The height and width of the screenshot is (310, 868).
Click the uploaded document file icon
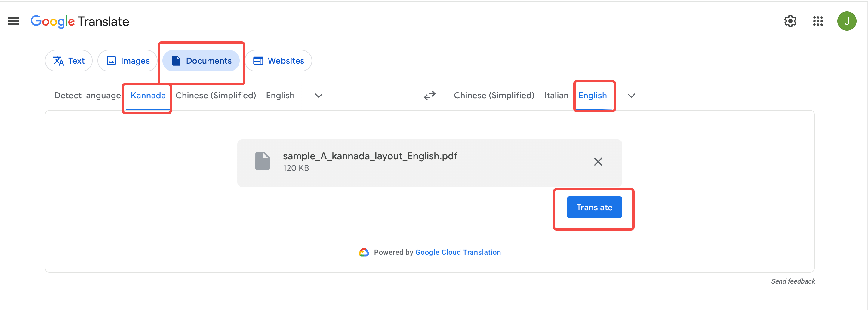[x=262, y=161]
